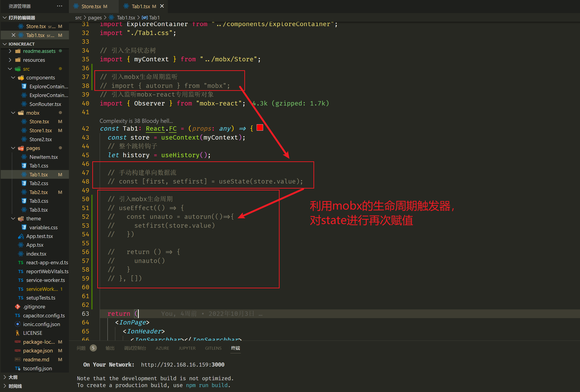This screenshot has height=392, width=580.
Task: Collapse the mobx folder
Action: (13, 113)
